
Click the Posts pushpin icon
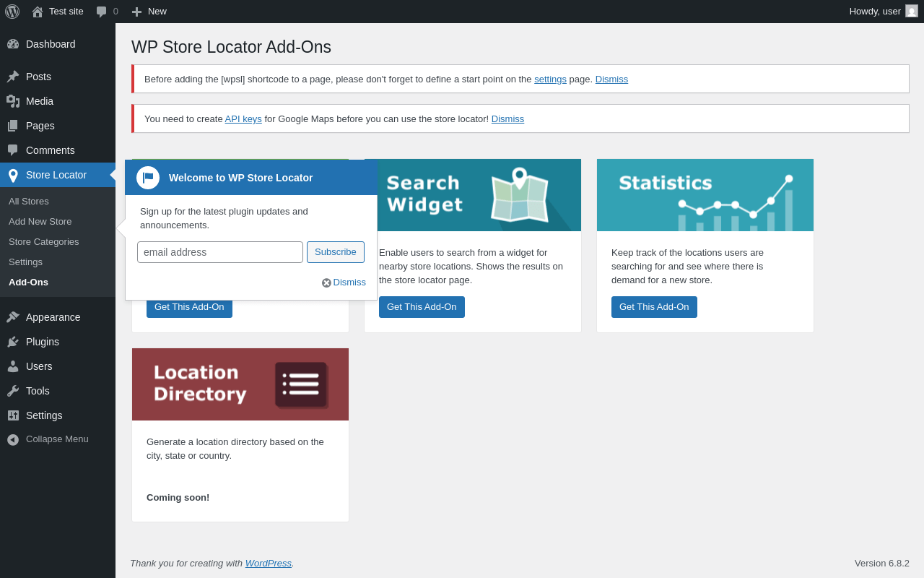tap(13, 77)
